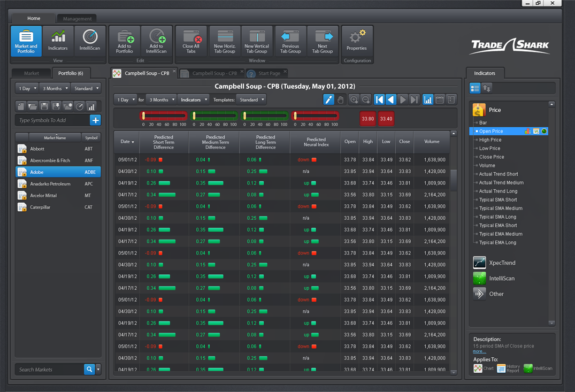Go to Previous Tab Group
This screenshot has height=392, width=575.
click(x=290, y=41)
